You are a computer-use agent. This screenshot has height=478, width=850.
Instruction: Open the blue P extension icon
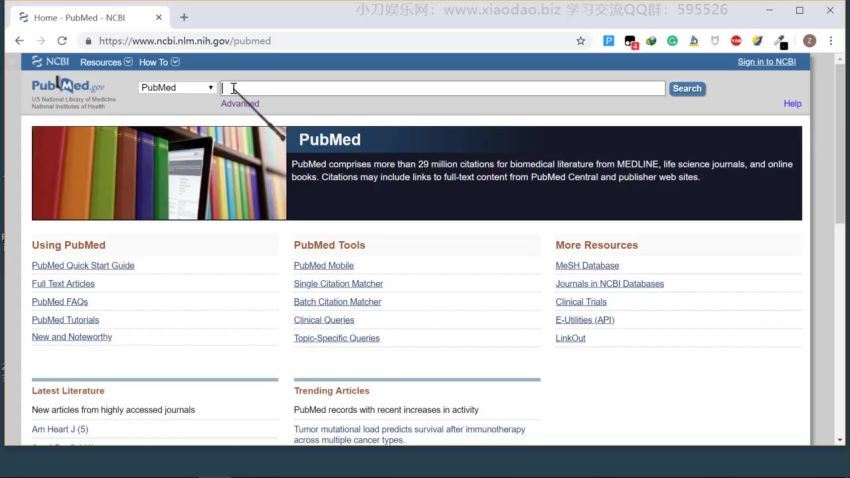coord(608,41)
